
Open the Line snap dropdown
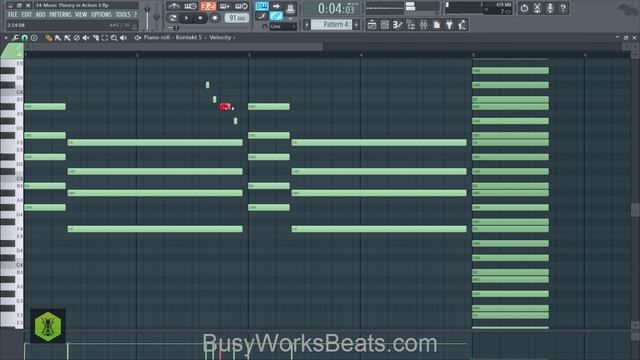(x=283, y=27)
